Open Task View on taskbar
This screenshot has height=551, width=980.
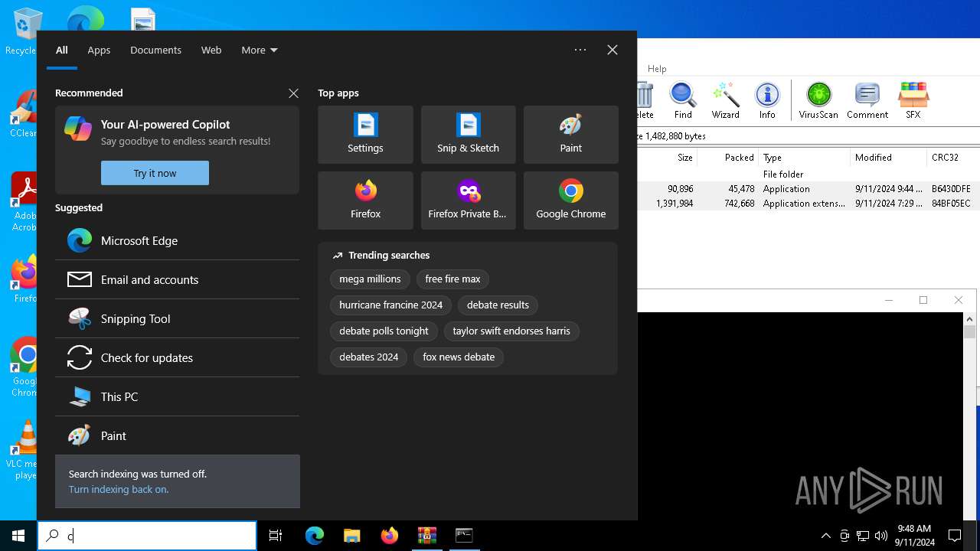tap(276, 536)
